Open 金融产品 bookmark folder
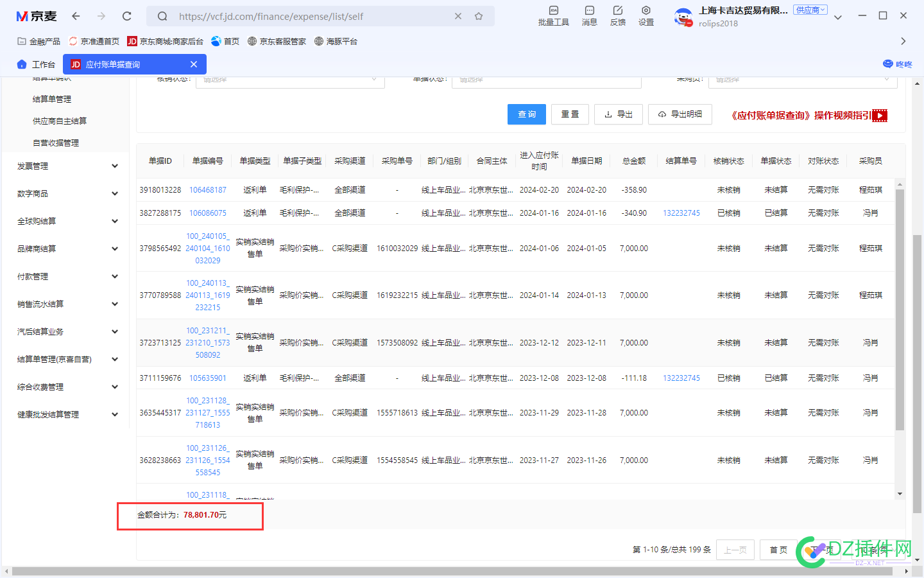This screenshot has width=924, height=578. [39, 41]
